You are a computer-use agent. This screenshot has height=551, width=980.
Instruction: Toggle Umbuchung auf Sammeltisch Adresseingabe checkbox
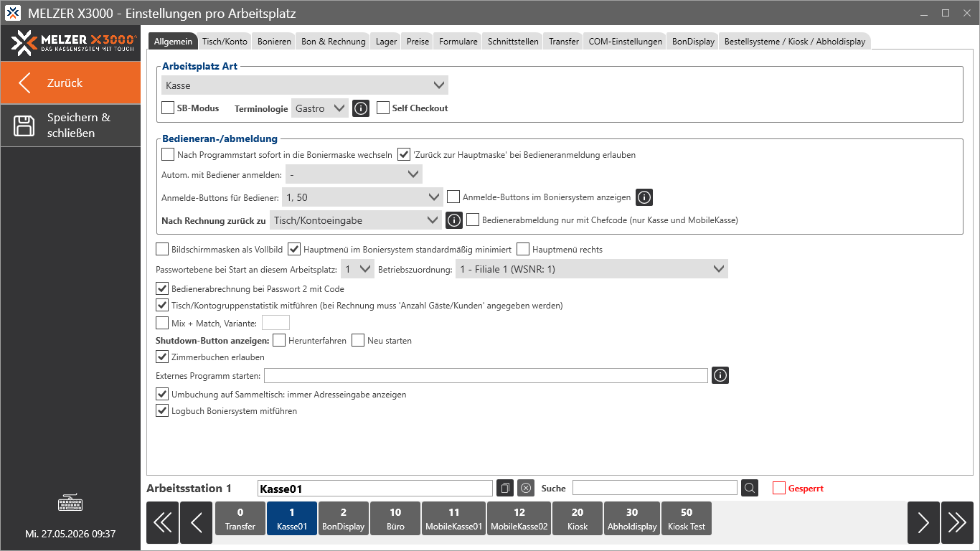point(162,395)
